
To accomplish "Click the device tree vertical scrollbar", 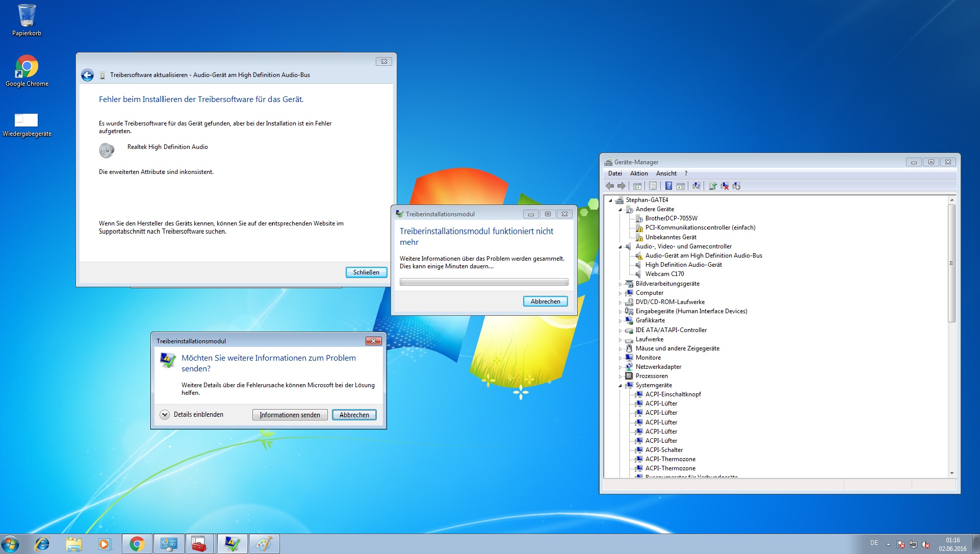I will (951, 263).
